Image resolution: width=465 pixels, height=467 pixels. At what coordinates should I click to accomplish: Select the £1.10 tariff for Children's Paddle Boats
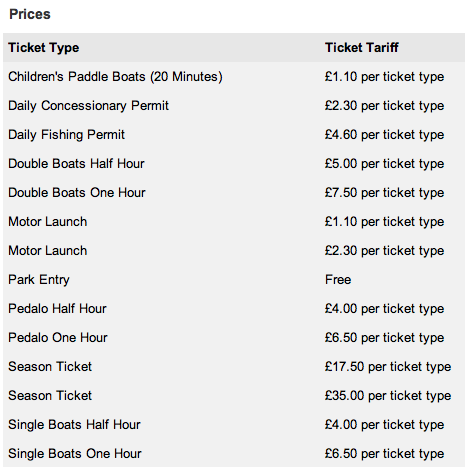[385, 77]
